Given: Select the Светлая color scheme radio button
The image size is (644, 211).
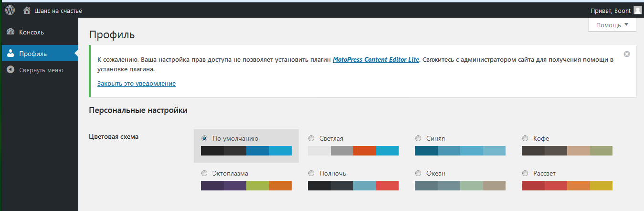Looking at the screenshot, I should click(x=311, y=138).
